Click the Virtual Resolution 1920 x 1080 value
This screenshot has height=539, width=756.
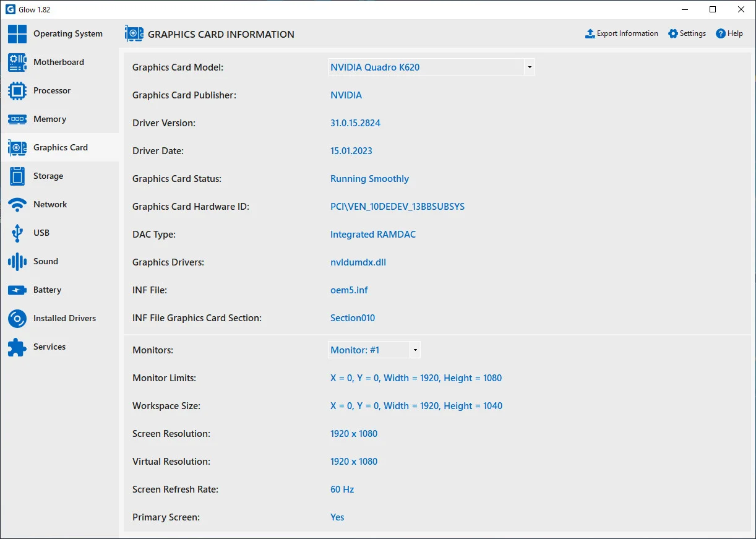354,462
